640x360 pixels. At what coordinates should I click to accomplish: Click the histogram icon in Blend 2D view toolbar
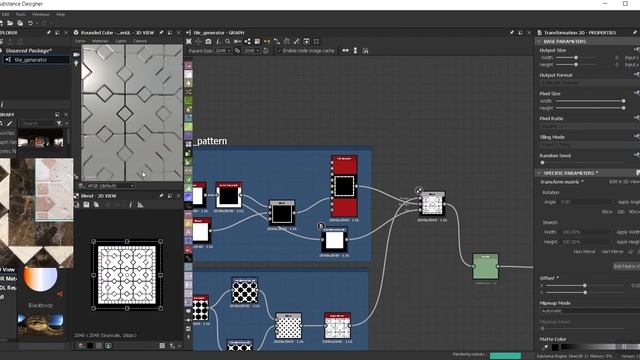click(140, 204)
